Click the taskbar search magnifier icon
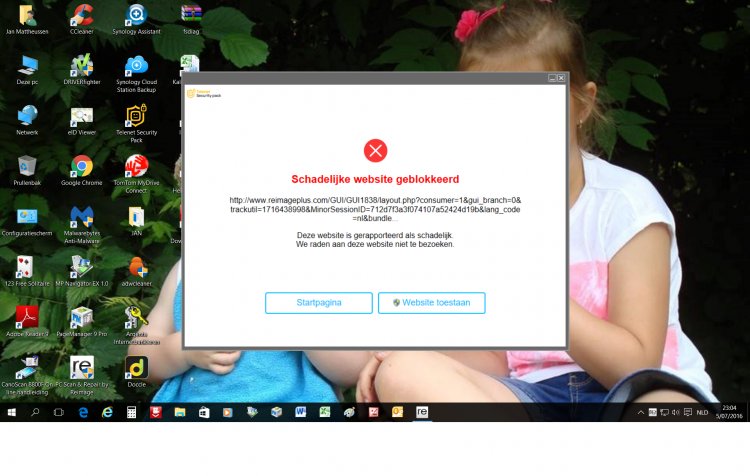Screen dimensions: 750x476 pyautogui.click(x=35, y=412)
